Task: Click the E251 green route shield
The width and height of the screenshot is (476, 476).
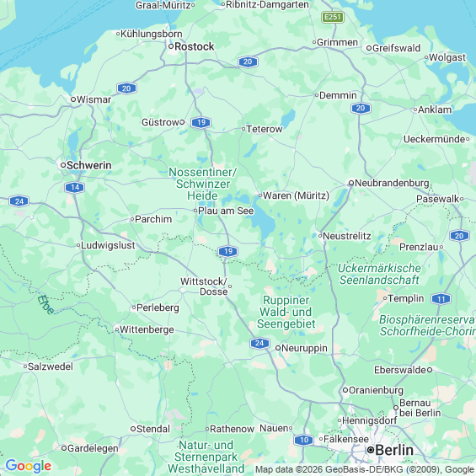Action: 333,17
